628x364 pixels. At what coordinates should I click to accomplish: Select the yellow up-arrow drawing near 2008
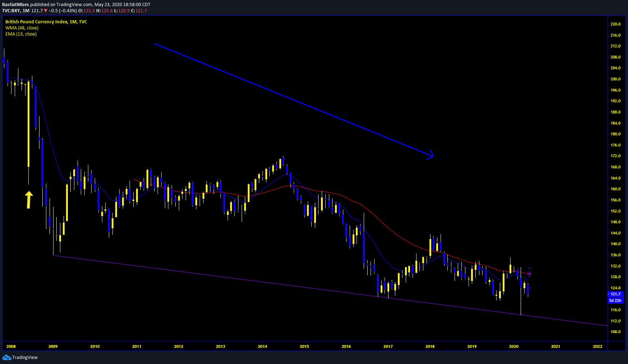pos(29,200)
